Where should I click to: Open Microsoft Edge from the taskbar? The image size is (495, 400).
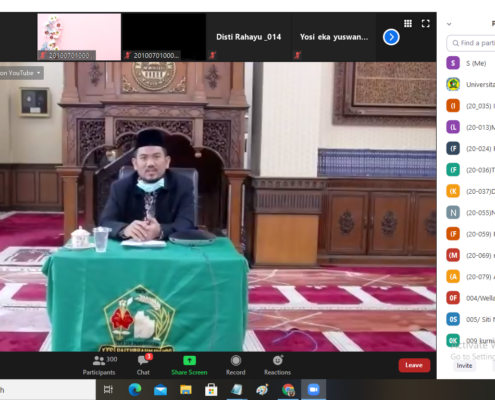(135, 389)
